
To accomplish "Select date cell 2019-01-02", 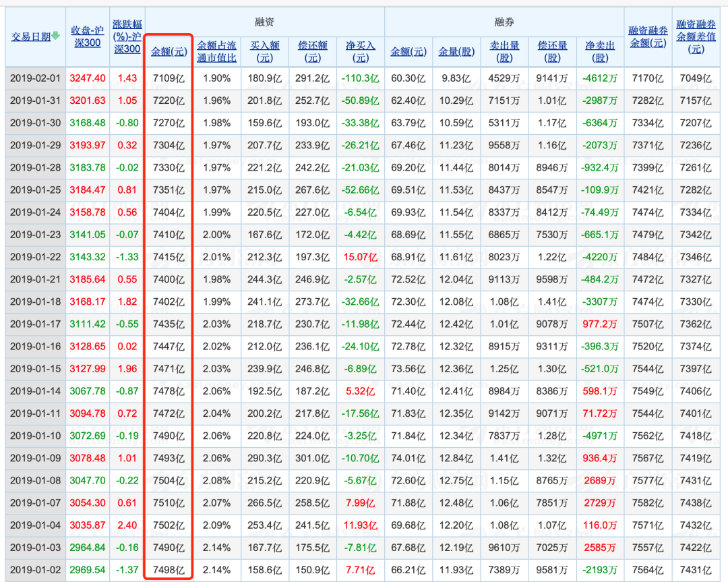I will (x=35, y=570).
